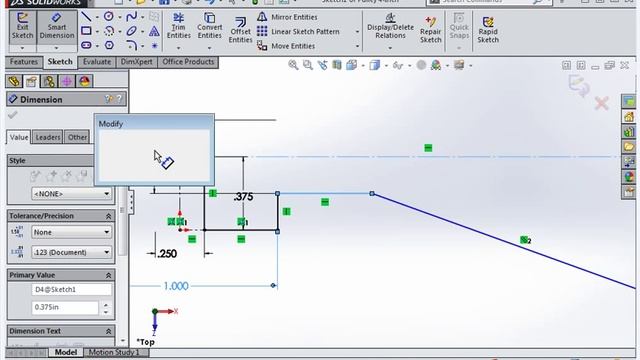Click Offset Entities tool

(240, 30)
